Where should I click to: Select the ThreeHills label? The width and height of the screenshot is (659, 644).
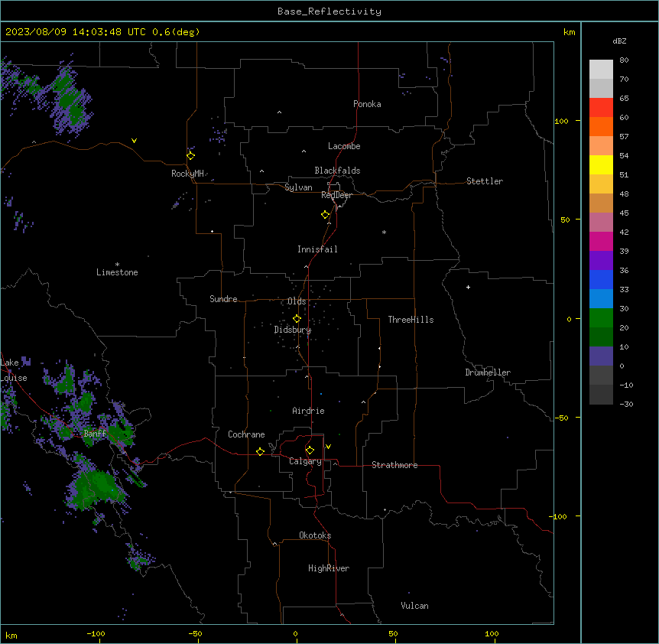point(411,320)
